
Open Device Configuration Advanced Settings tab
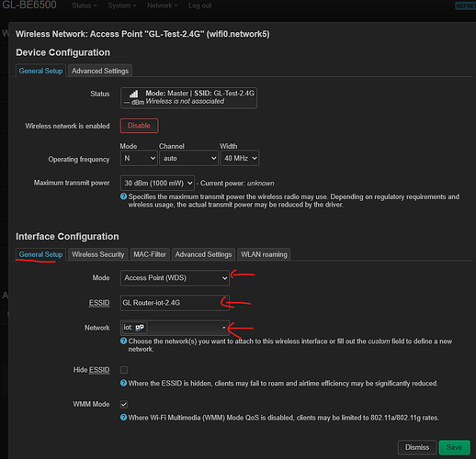pyautogui.click(x=100, y=71)
